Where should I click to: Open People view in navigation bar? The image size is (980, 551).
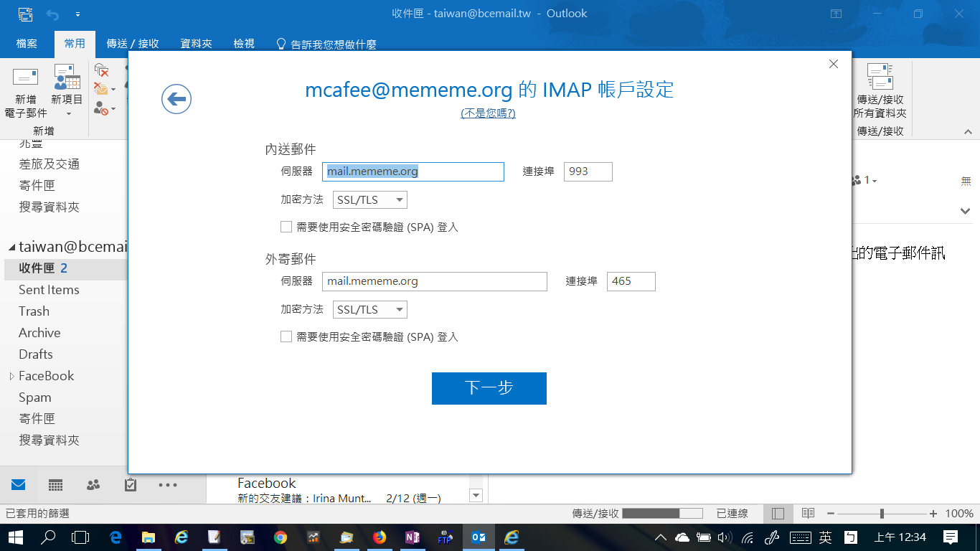click(93, 485)
